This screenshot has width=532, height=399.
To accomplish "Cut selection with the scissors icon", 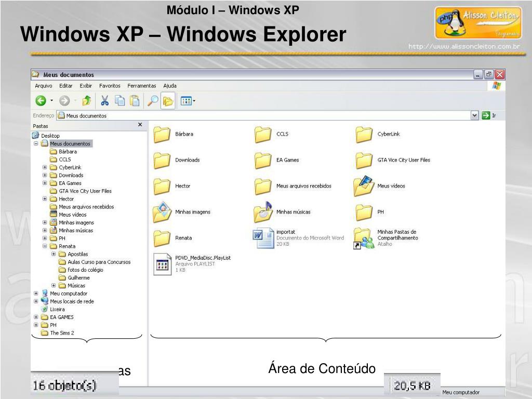I will pyautogui.click(x=105, y=100).
